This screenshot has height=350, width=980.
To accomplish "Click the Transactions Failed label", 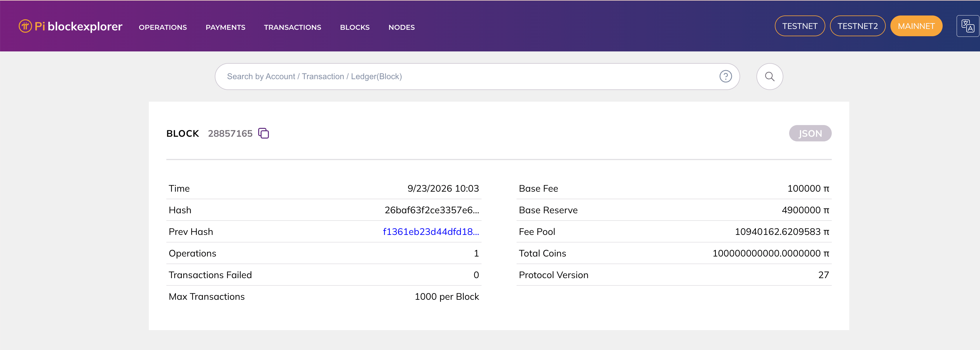I will point(210,275).
